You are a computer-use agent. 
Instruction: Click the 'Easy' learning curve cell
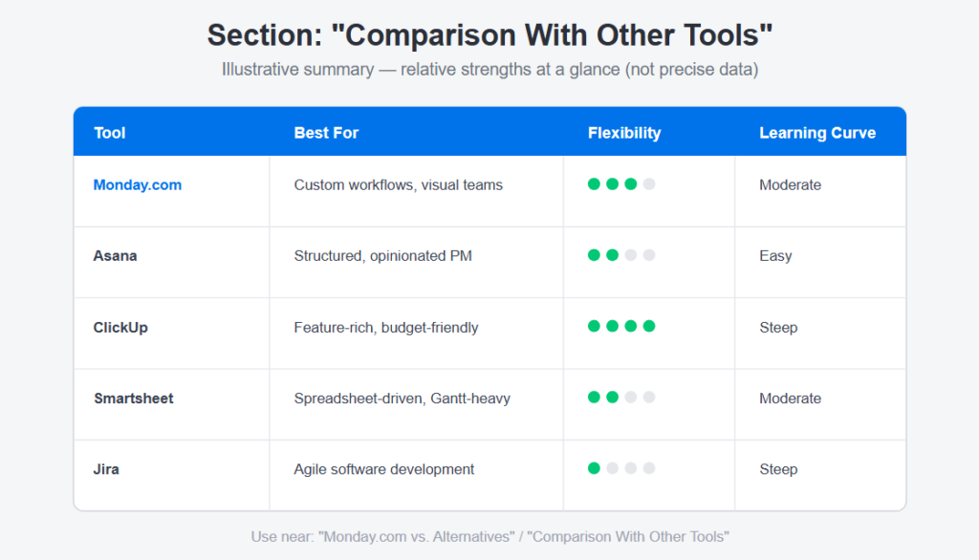[820, 262]
